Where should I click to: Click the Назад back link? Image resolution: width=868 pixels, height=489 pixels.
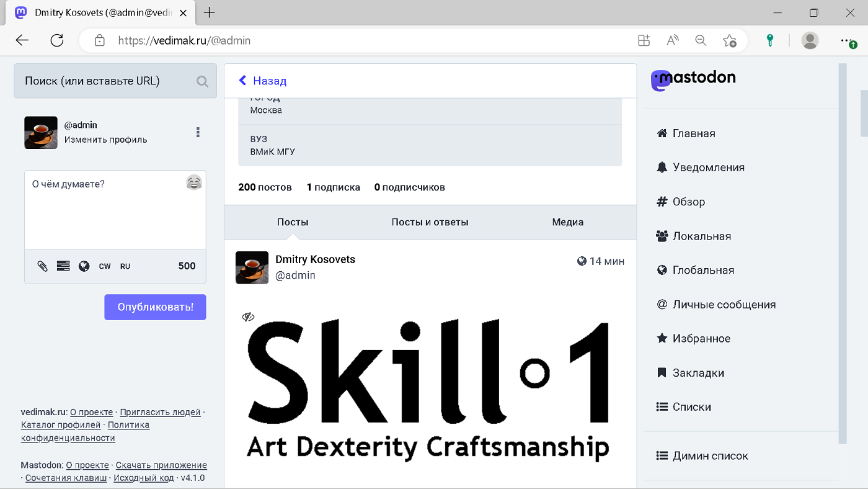pyautogui.click(x=263, y=81)
